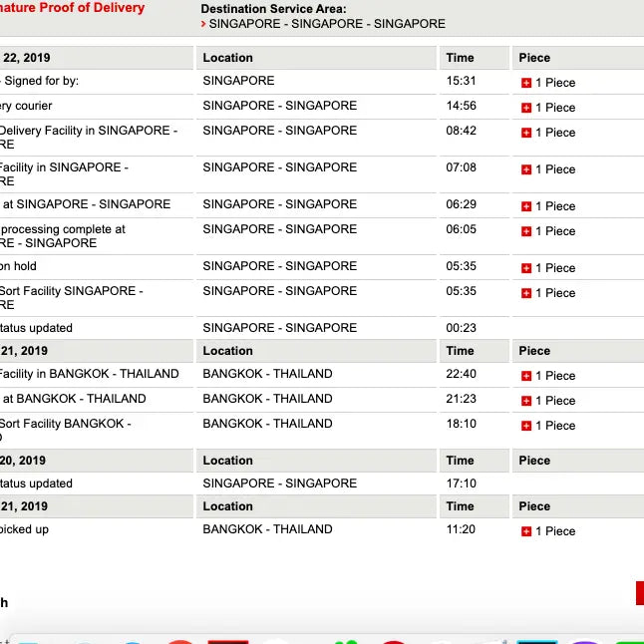The width and height of the screenshot is (644, 644).
Task: Select the 'Signed for by:' status text
Action: point(42,81)
